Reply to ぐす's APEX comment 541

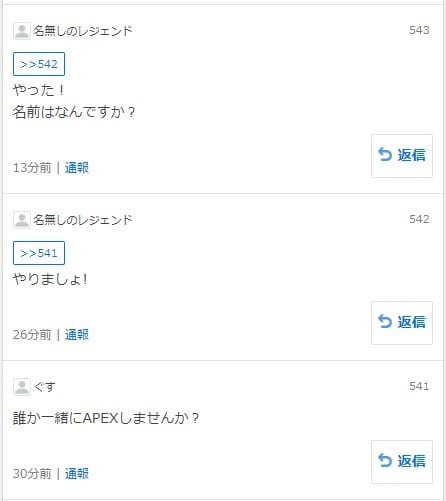pos(402,462)
